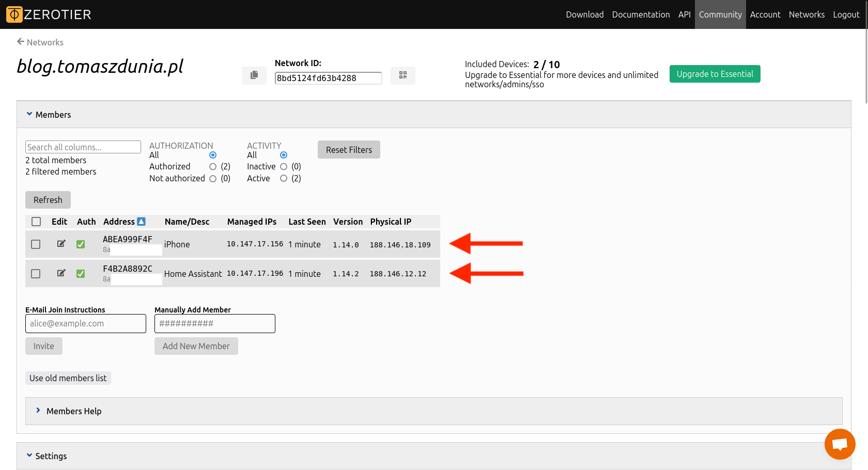Collapse the Members section
Screen dimensions: 868x470
pyautogui.click(x=29, y=114)
